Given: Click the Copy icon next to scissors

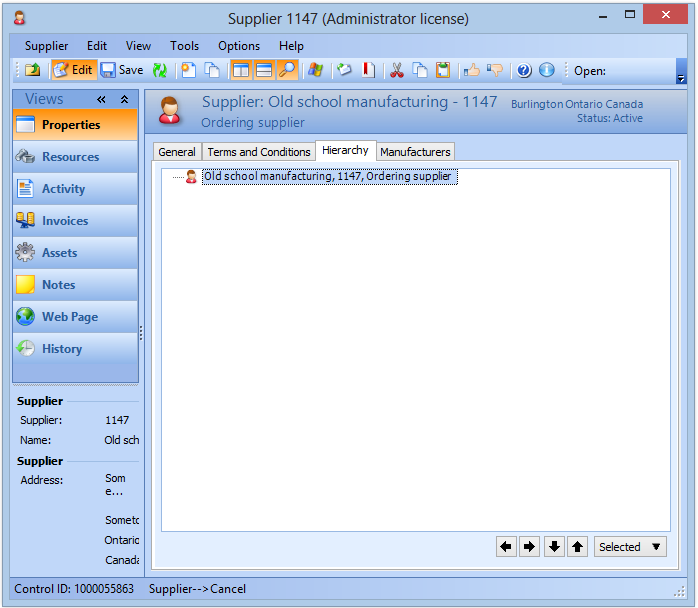Looking at the screenshot, I should pyautogui.click(x=420, y=70).
